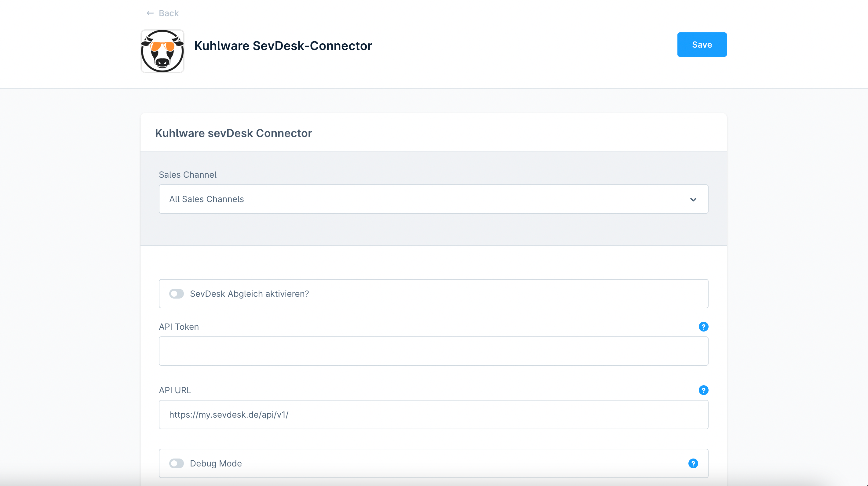Click the Kuhlware cow logo

click(162, 51)
